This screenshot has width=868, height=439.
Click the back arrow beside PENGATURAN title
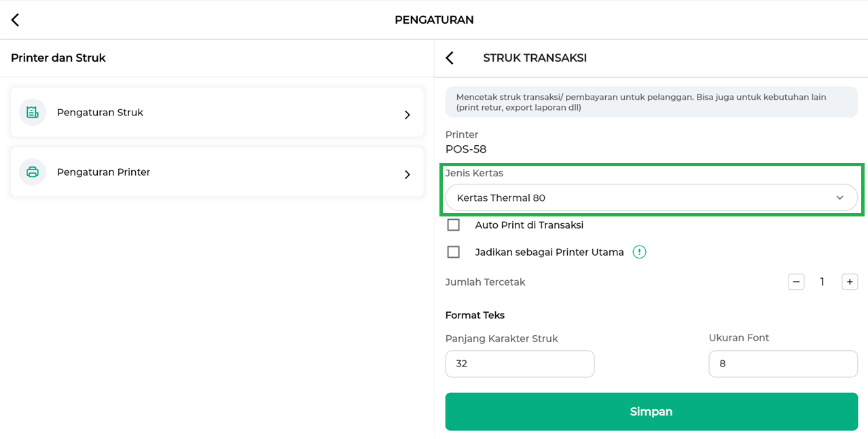coord(15,20)
